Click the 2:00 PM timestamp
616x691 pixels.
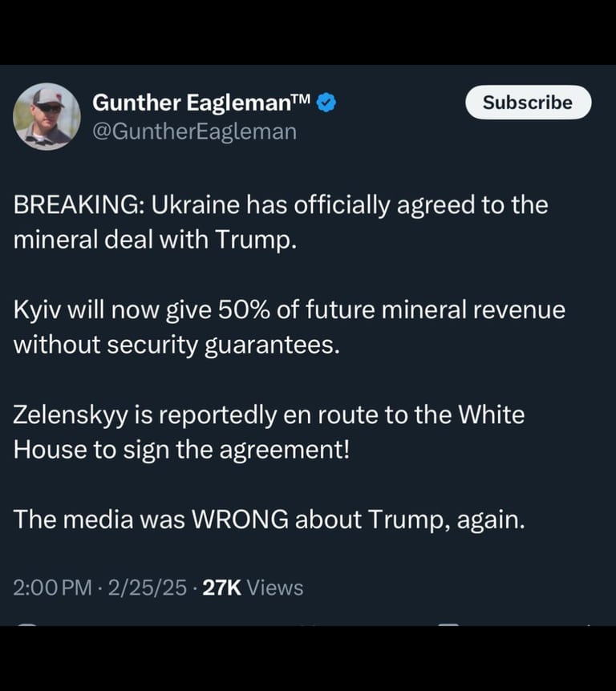53,588
